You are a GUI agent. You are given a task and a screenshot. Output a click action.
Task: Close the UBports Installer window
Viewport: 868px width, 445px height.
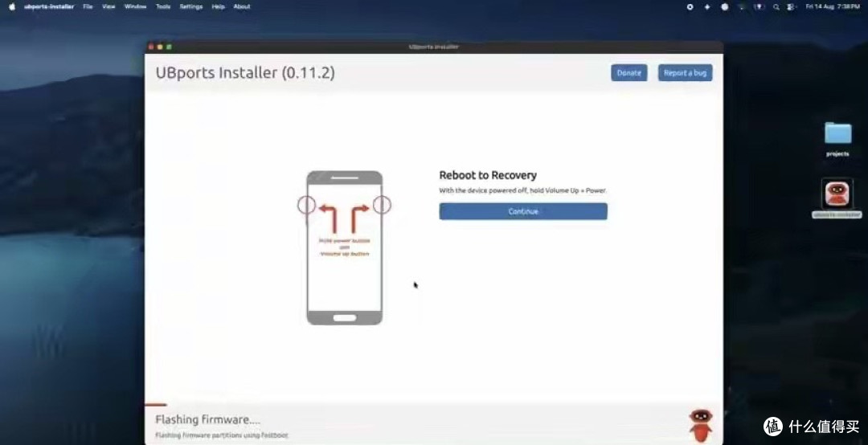(x=151, y=47)
